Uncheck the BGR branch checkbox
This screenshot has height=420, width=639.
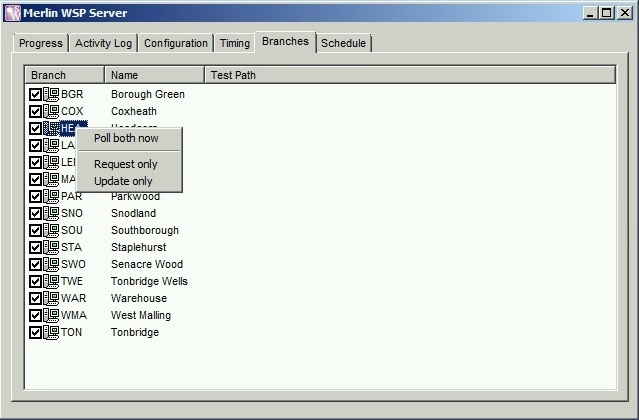[35, 95]
